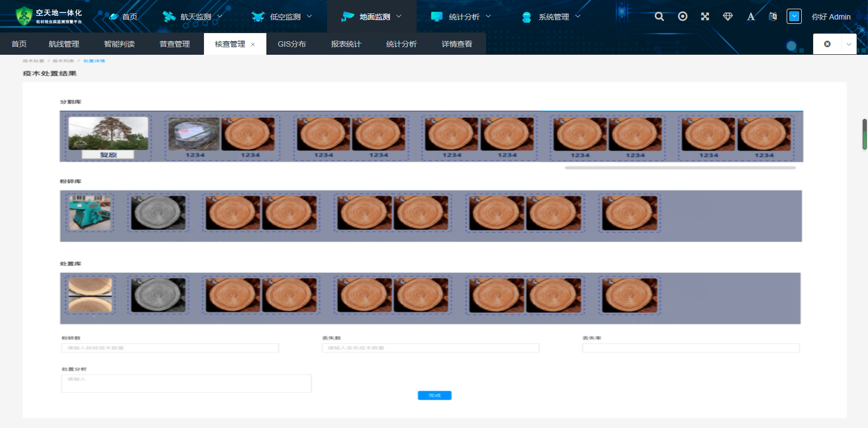Click the search magnifier icon
This screenshot has width=868, height=428.
click(x=659, y=17)
